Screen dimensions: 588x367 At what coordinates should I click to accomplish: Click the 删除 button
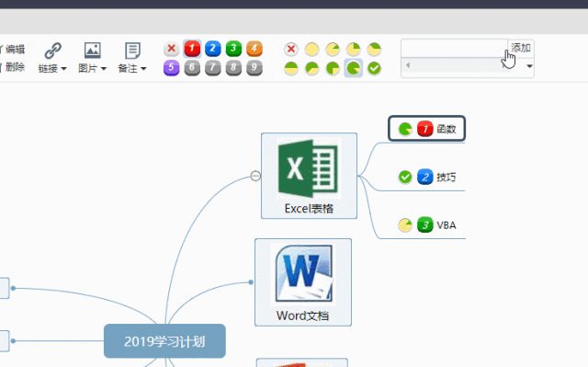click(x=14, y=67)
